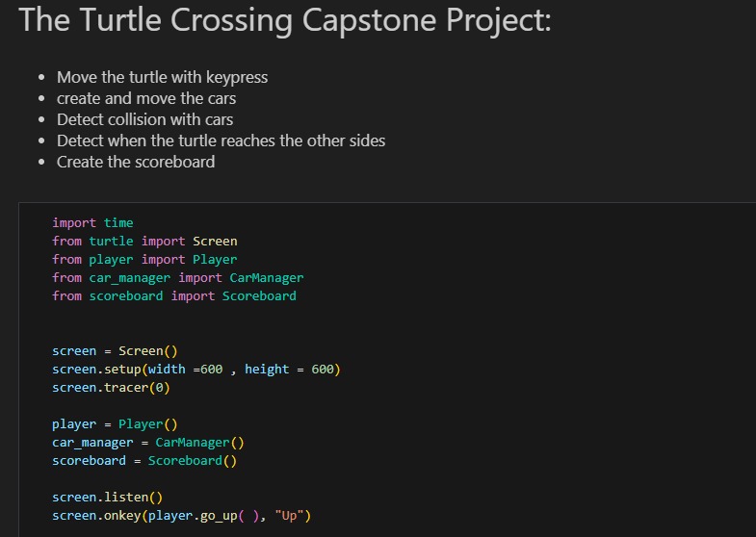Click the line 'from scoreboard import Scoreboard'

coord(174,296)
